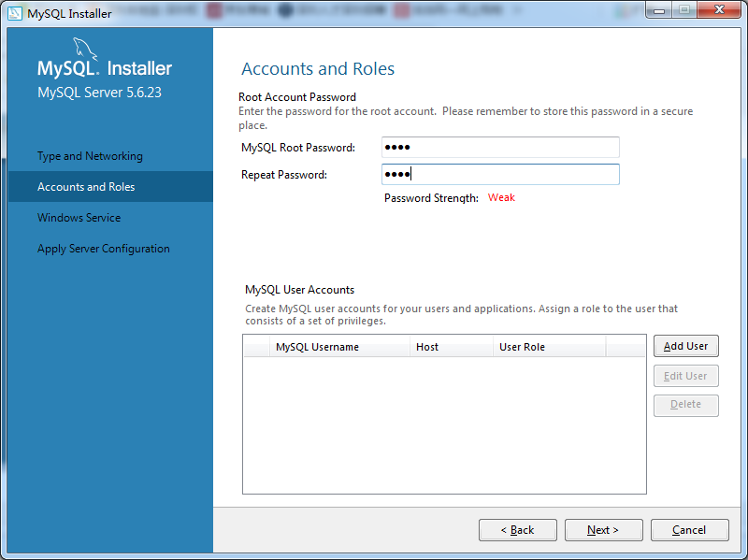
Task: Sort by Host column header
Action: click(x=452, y=347)
